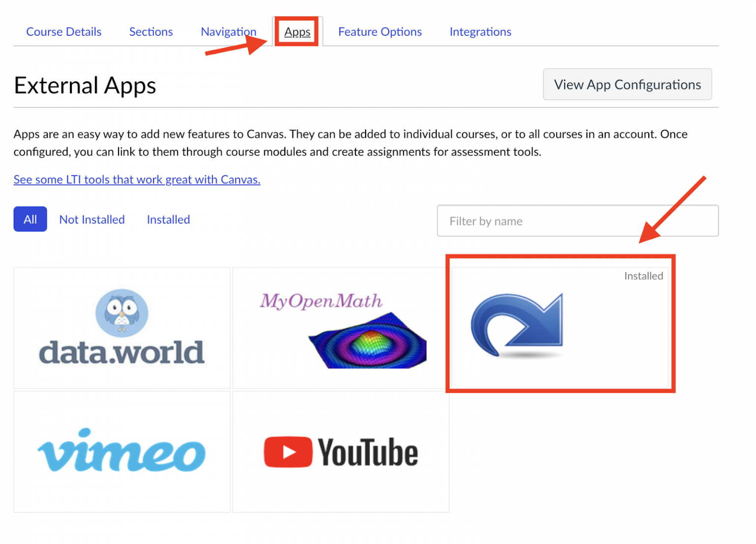The height and width of the screenshot is (544, 756).
Task: Select the All apps filter
Action: [30, 219]
